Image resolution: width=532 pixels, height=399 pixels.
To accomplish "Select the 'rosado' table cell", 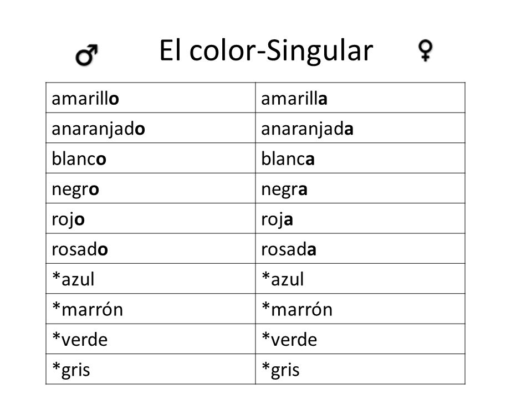I will (151, 248).
